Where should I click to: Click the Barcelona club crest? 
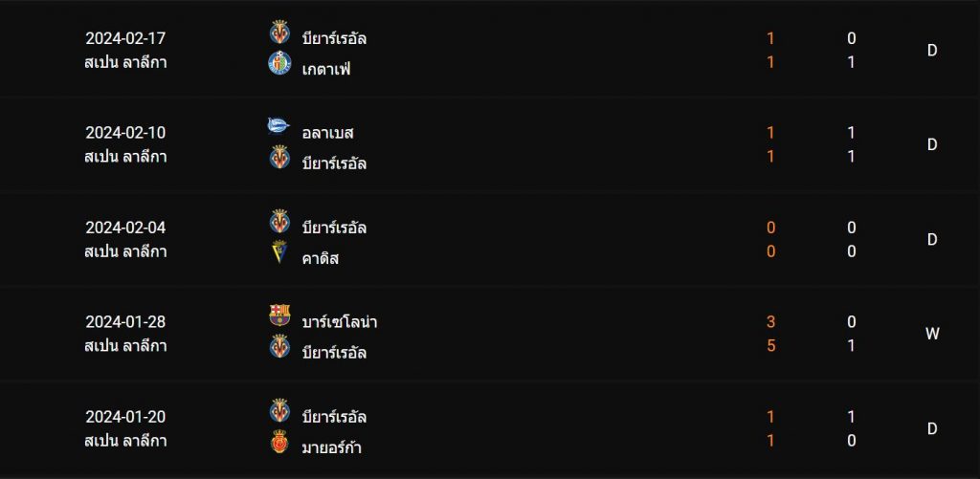click(x=279, y=315)
